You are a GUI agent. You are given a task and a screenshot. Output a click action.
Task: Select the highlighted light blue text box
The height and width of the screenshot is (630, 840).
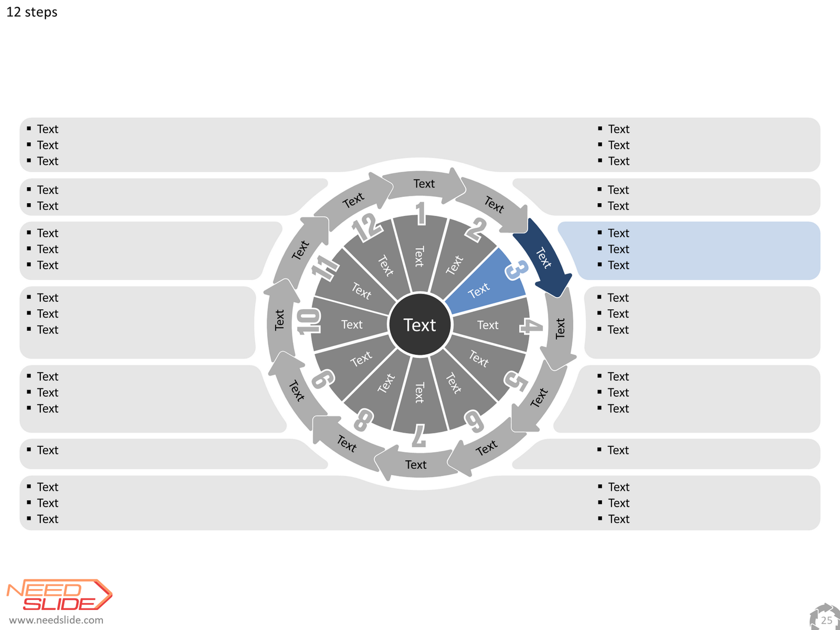pos(689,250)
